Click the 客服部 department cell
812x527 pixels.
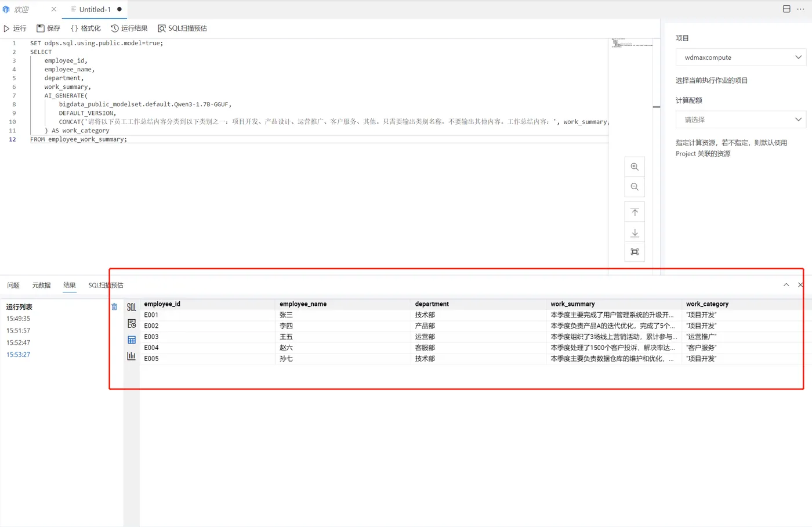(479, 348)
